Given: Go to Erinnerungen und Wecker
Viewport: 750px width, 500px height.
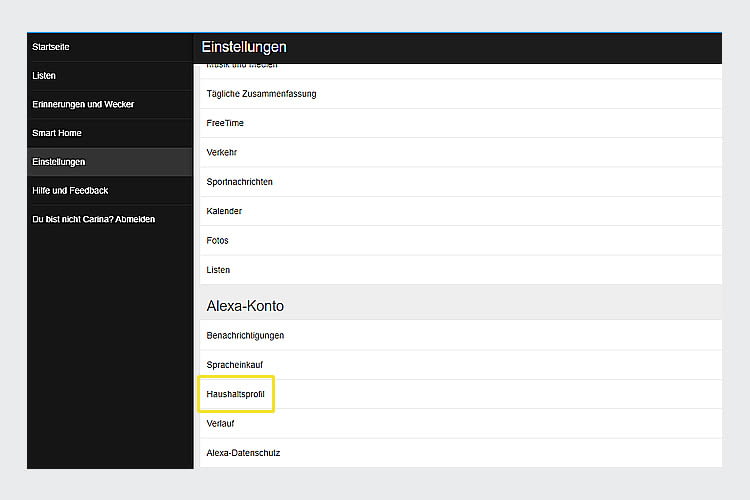Looking at the screenshot, I should tap(110, 104).
